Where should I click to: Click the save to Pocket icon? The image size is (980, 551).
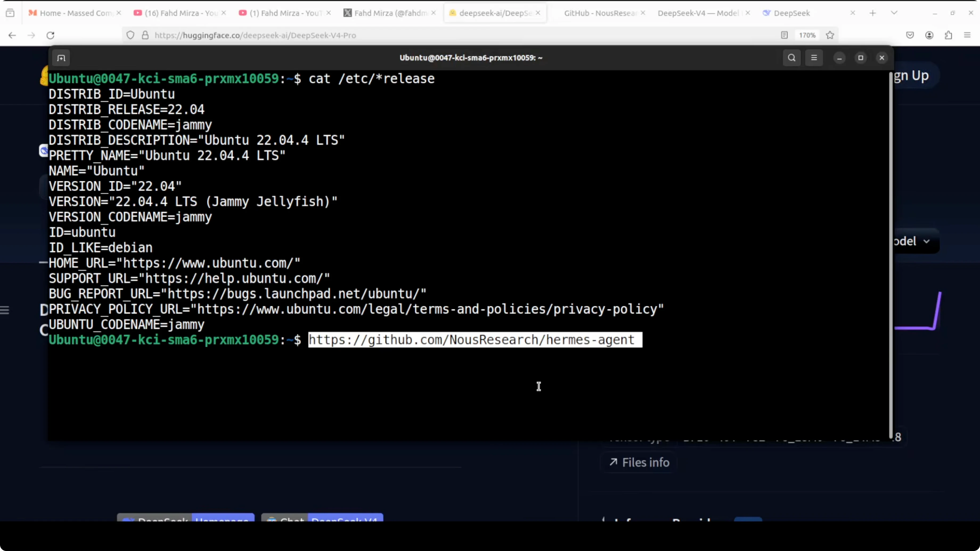pyautogui.click(x=910, y=35)
